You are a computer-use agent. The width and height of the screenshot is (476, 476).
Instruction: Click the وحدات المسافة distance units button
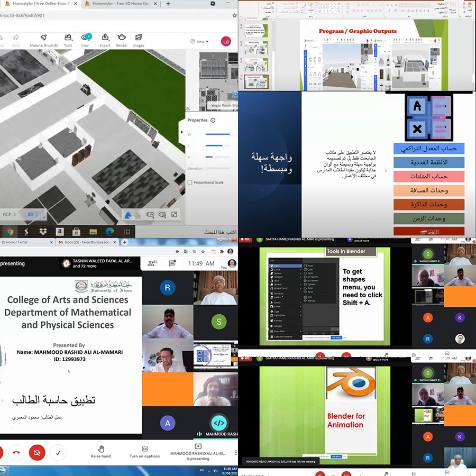pos(429,190)
